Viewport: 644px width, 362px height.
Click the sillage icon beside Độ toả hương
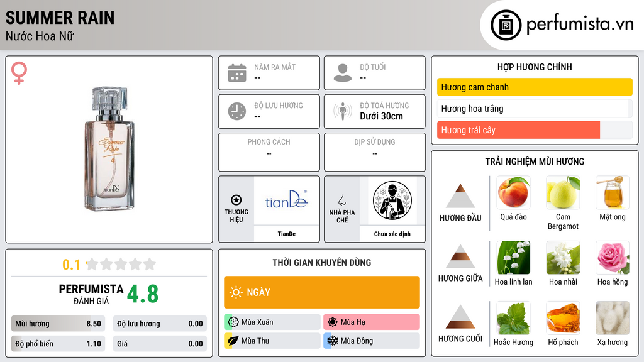point(343,111)
